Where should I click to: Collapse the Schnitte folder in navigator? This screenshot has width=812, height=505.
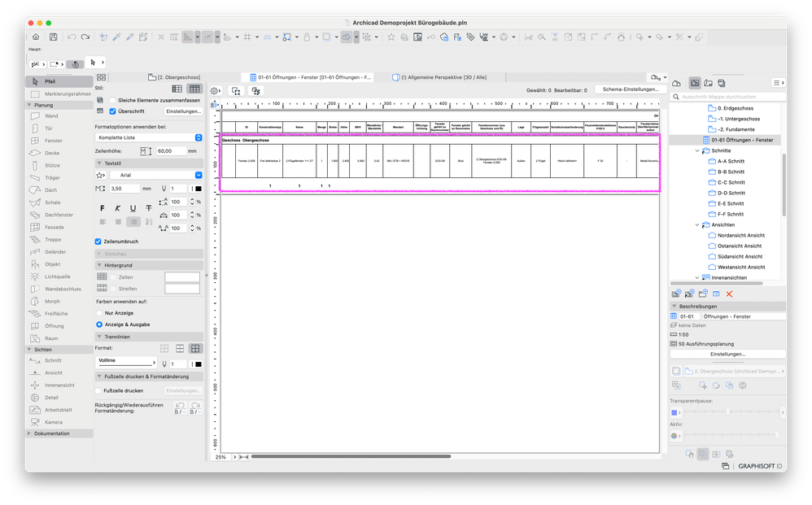[697, 150]
